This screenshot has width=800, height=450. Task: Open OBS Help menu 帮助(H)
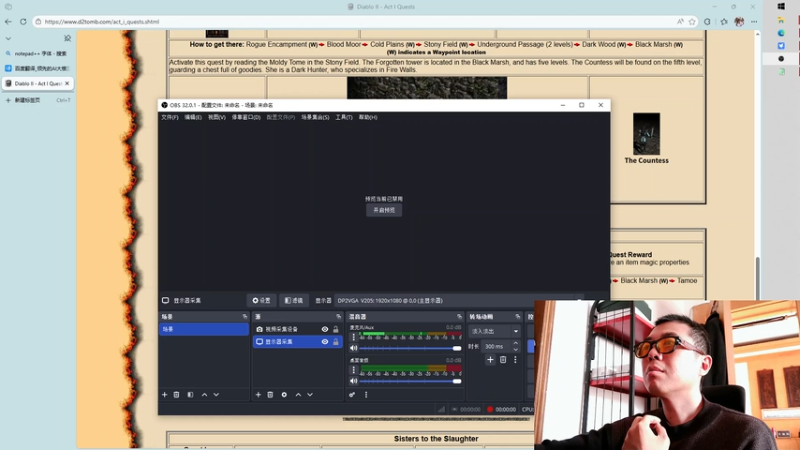click(368, 117)
